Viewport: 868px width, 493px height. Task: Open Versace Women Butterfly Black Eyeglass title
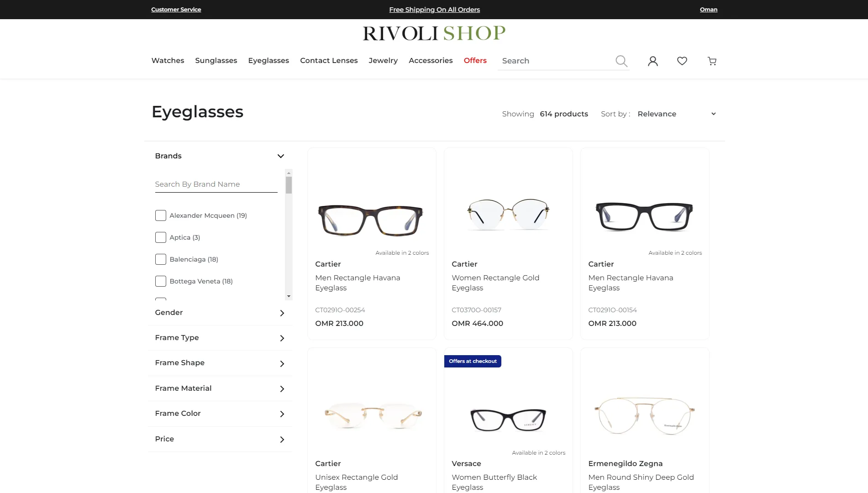pos(494,482)
